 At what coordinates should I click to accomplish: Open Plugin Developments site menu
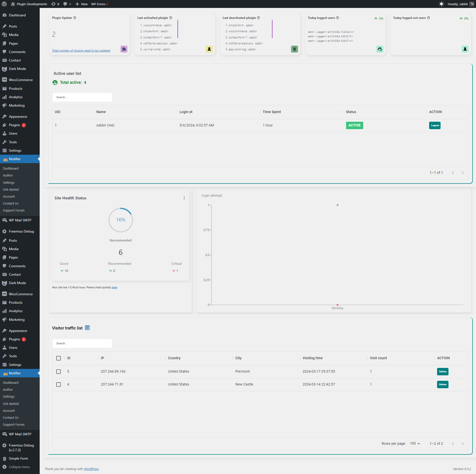pyautogui.click(x=29, y=4)
